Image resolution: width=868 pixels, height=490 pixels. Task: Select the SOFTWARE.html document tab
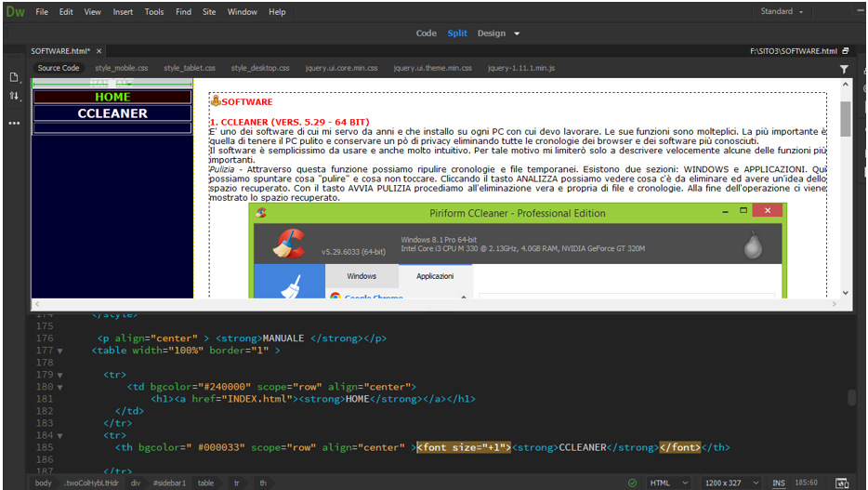60,51
